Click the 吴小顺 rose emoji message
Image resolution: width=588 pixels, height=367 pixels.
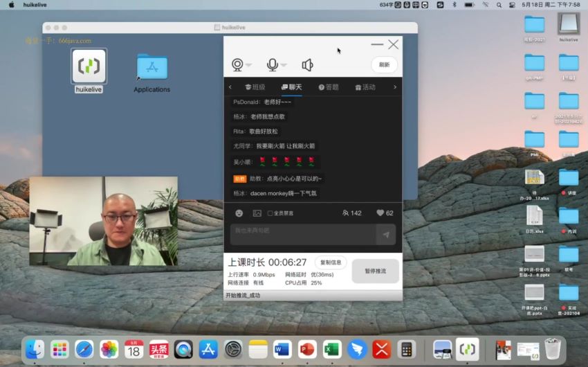[x=274, y=162]
